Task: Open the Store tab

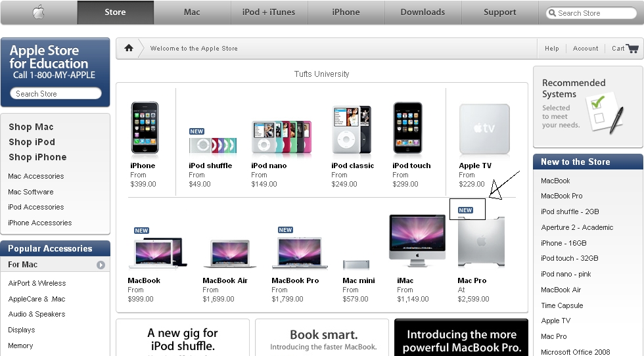Action: [115, 12]
